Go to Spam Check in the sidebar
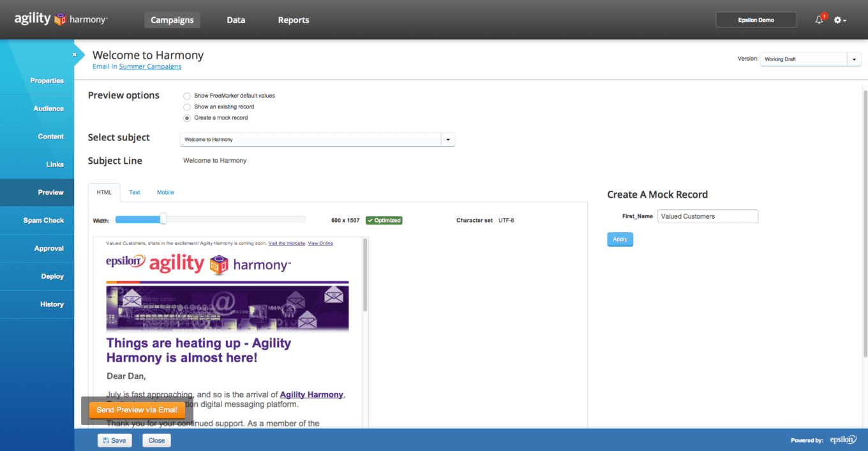The width and height of the screenshot is (868, 451). click(x=37, y=220)
